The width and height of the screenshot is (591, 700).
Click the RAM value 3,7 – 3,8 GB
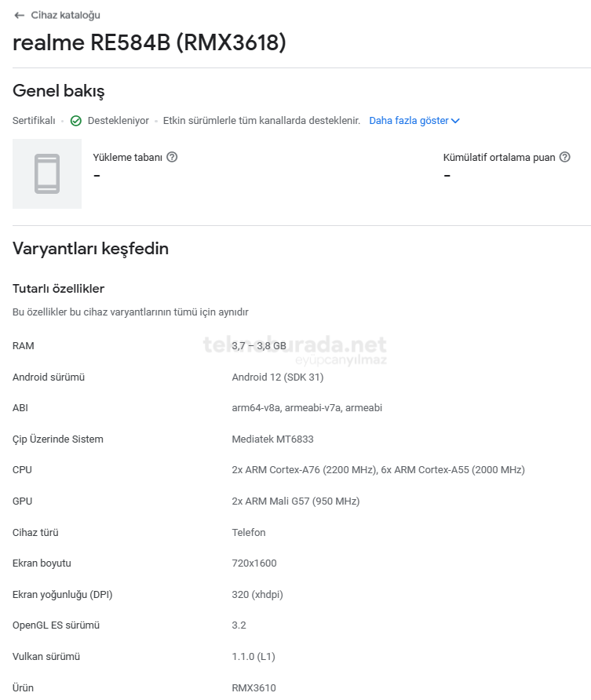259,345
